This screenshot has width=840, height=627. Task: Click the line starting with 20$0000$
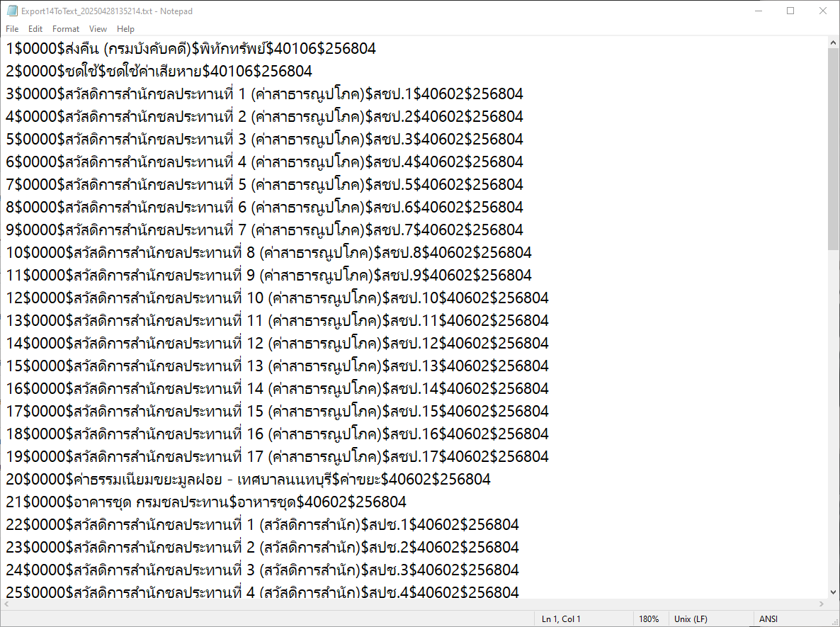point(248,479)
